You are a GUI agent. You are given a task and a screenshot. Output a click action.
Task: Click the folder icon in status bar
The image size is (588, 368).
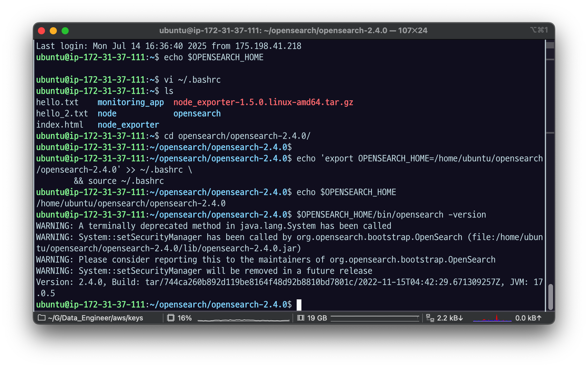click(x=42, y=318)
